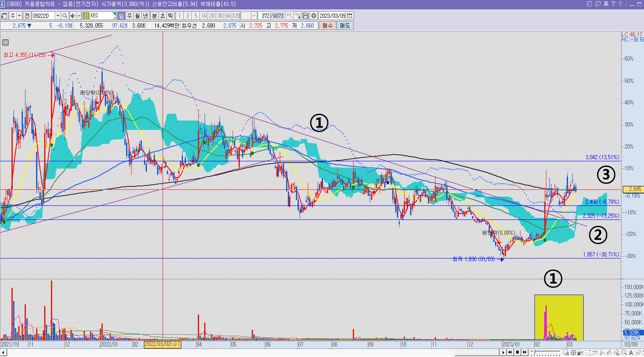Click the fast-forward button below the chart

524,352
